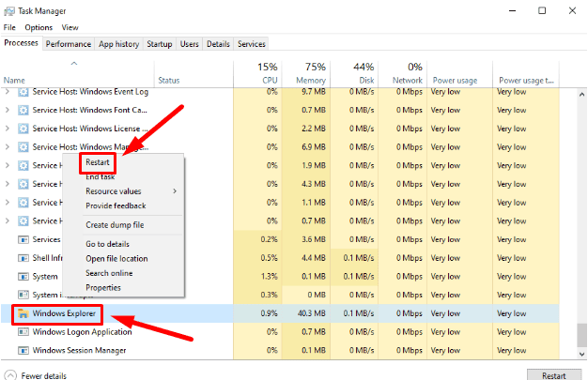Choose Open file location option
588x380 pixels.
point(116,259)
